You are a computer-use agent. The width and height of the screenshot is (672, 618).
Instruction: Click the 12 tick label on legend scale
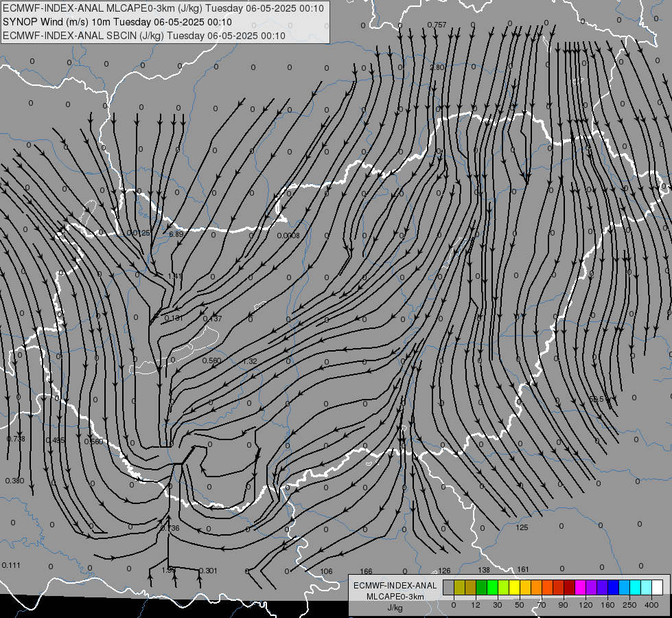(x=476, y=605)
